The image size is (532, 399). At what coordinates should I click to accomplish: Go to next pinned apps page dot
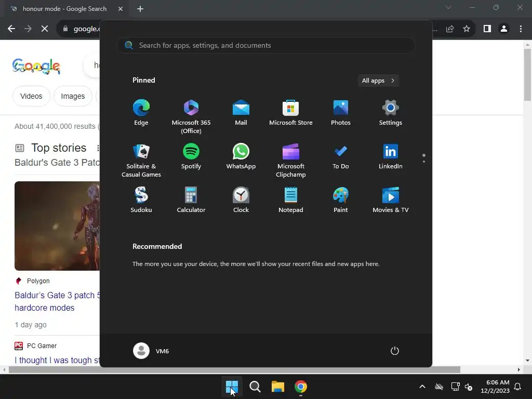click(424, 162)
